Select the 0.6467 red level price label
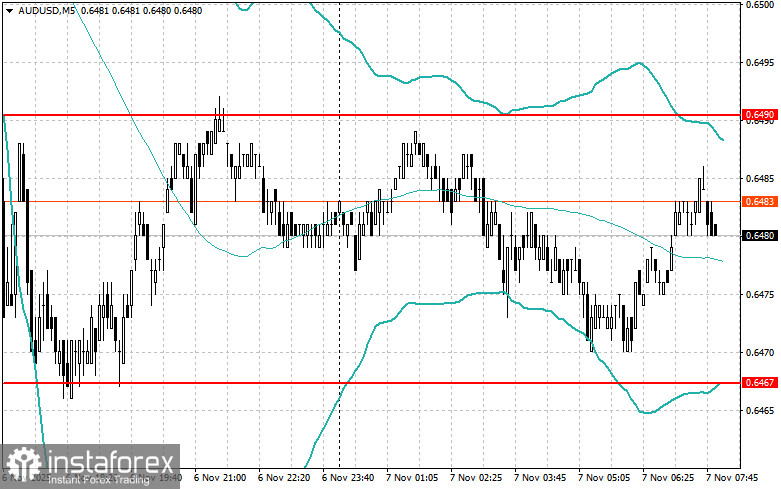 coord(760,382)
